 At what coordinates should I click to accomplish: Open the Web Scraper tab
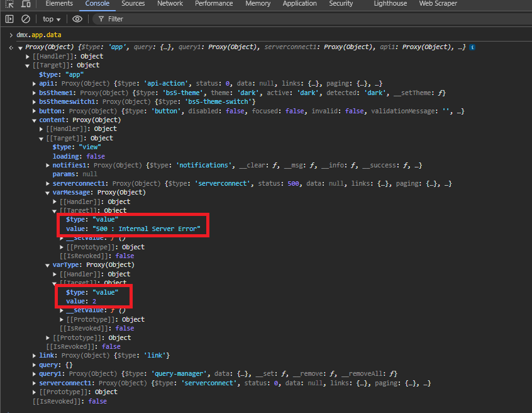click(438, 4)
